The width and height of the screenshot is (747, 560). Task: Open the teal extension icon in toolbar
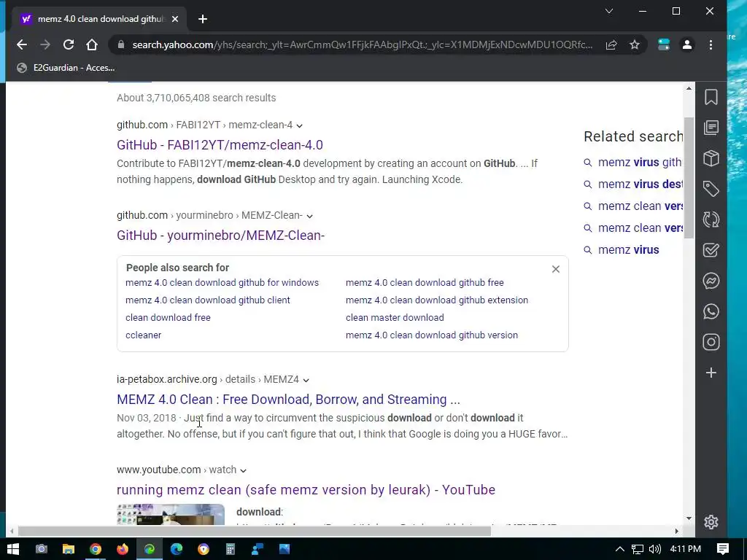[x=664, y=44]
